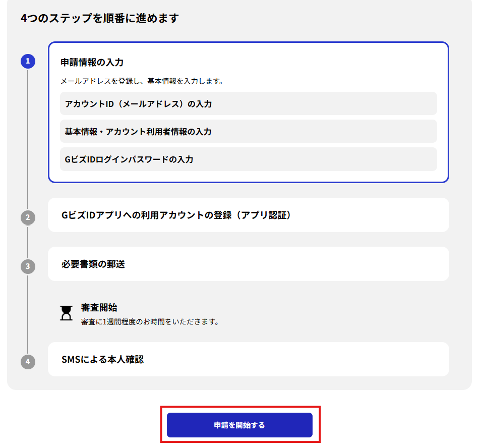Expand SMSによる本人確認 step card
Image resolution: width=486 pixels, height=448 pixels.
(x=248, y=359)
